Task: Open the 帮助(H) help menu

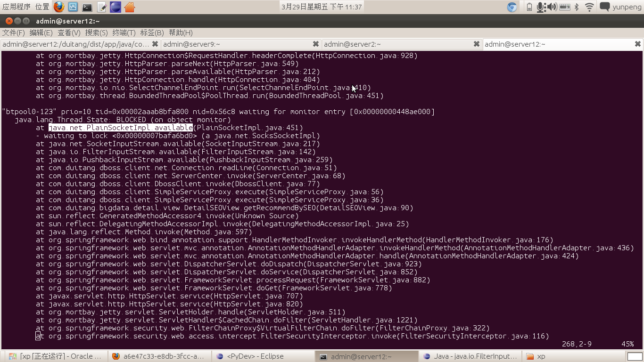Action: (x=181, y=33)
